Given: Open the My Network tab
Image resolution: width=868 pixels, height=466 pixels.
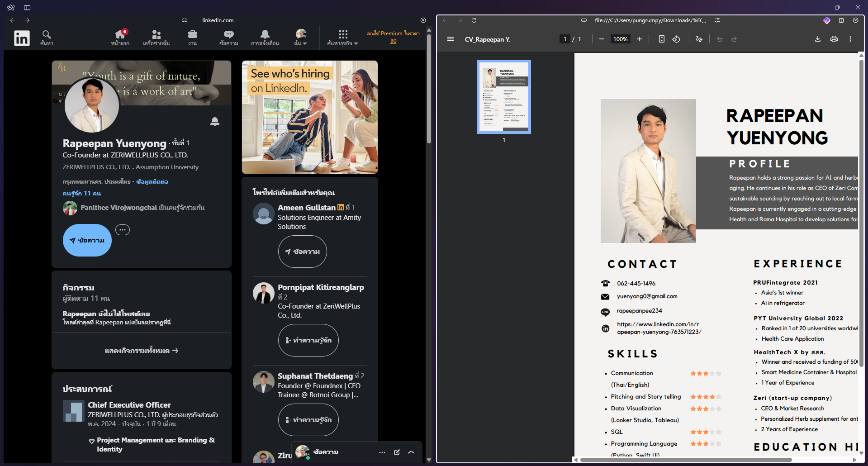Looking at the screenshot, I should [157, 38].
